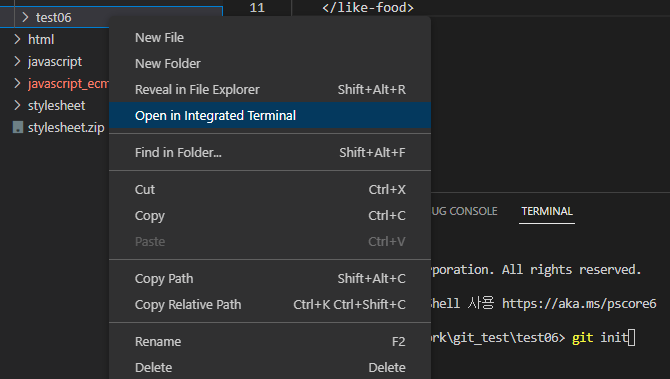Select the stylesheet folder row
The image size is (670, 379).
click(x=55, y=106)
